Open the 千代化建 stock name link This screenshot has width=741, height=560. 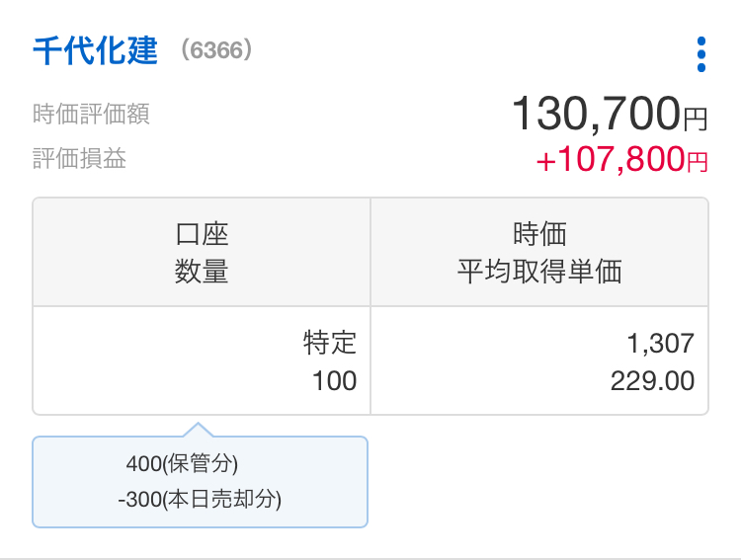(x=95, y=50)
